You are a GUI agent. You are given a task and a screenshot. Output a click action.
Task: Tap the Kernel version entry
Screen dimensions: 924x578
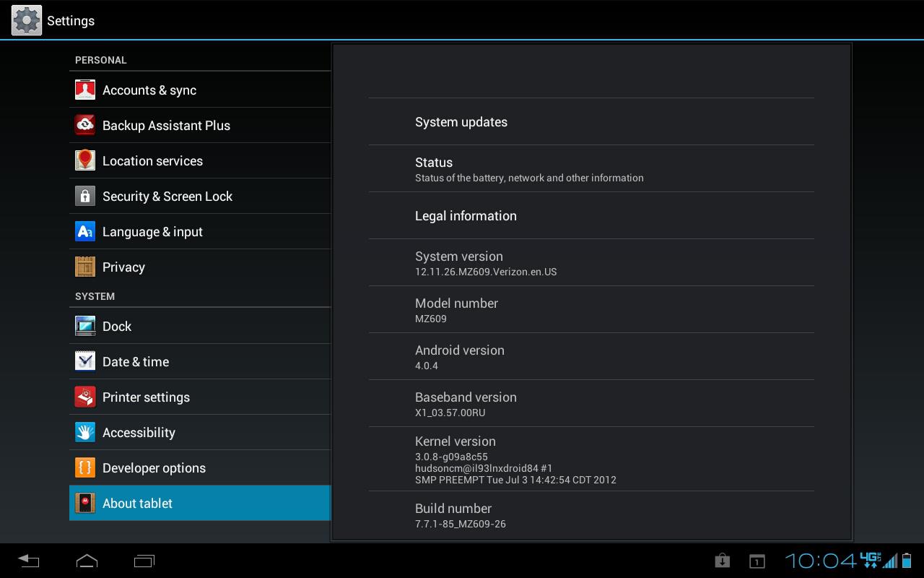click(591, 459)
